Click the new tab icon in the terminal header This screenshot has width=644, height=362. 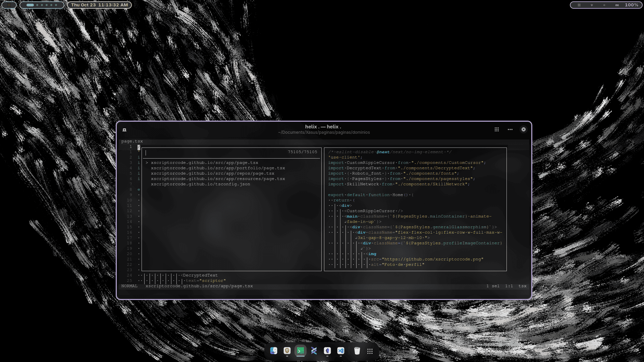pyautogui.click(x=124, y=130)
